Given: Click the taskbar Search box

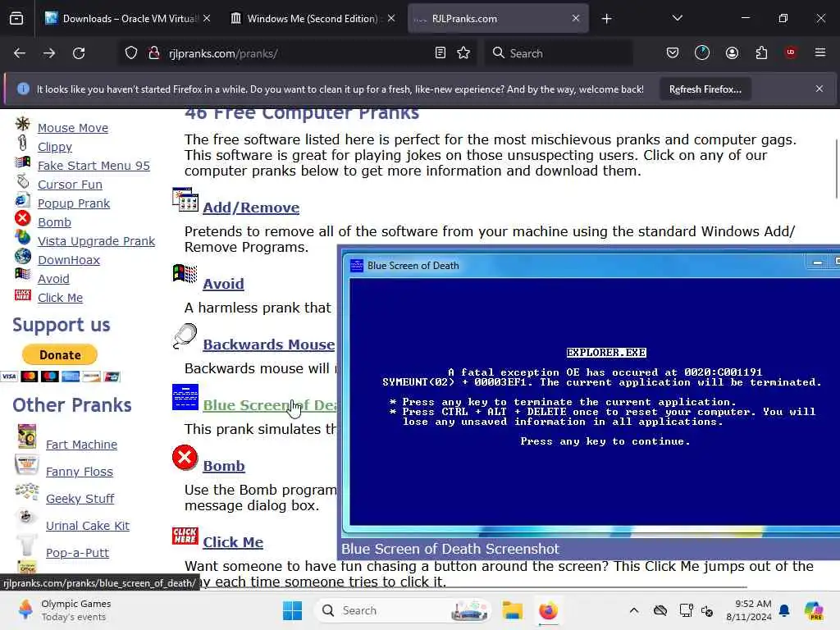Looking at the screenshot, I should (403, 610).
